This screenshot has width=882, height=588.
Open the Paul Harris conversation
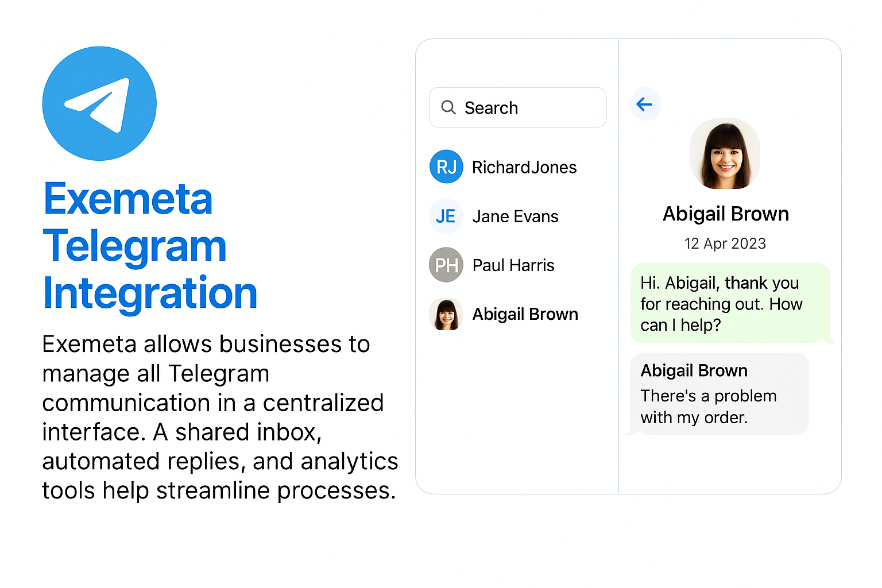coord(492,265)
